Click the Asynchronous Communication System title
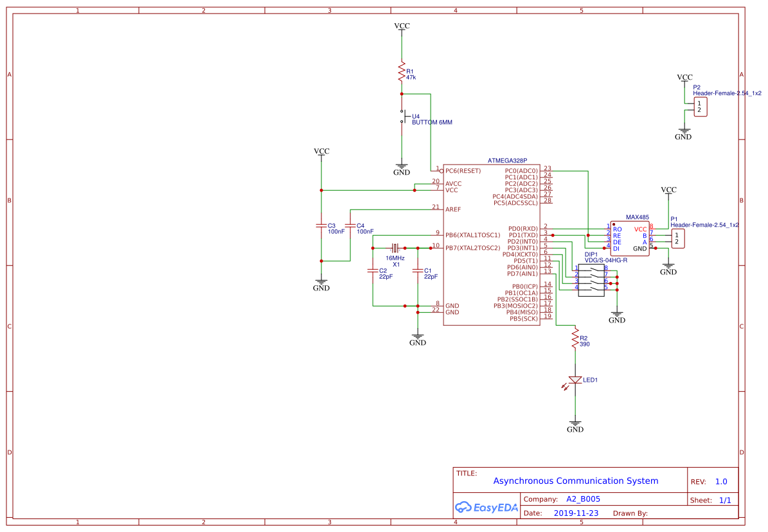The height and width of the screenshot is (532, 768). [x=575, y=481]
